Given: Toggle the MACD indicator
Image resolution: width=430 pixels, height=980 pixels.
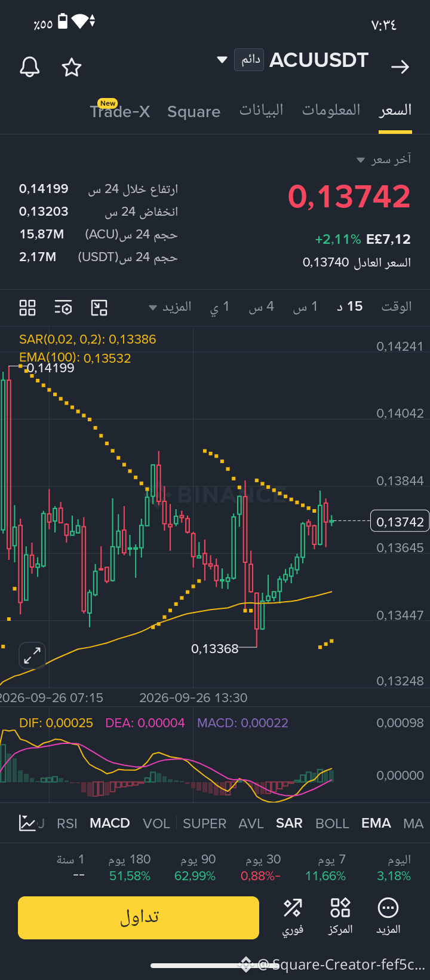Looking at the screenshot, I should click(x=110, y=823).
